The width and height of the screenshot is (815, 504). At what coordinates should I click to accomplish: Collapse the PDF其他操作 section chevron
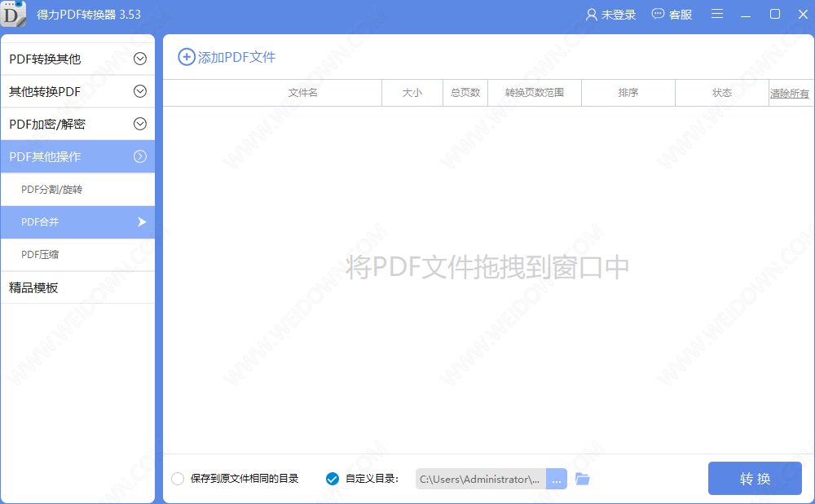tap(140, 156)
